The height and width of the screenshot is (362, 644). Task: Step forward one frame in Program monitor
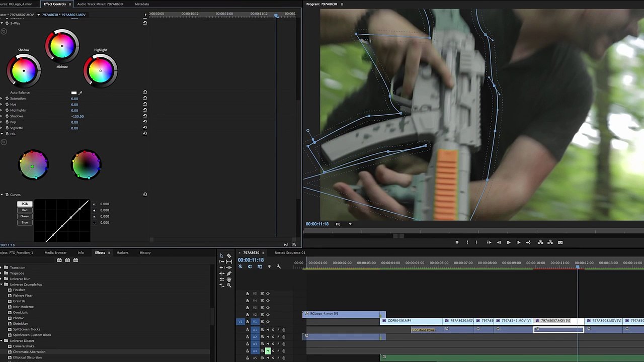pyautogui.click(x=518, y=242)
